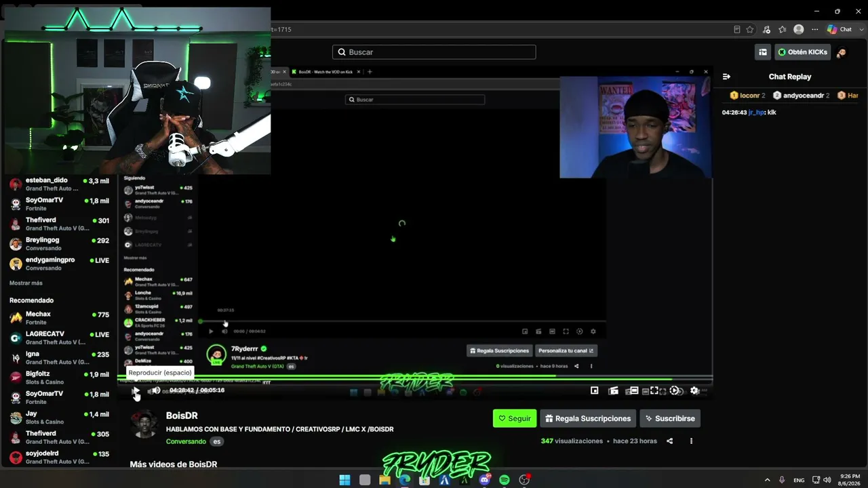The height and width of the screenshot is (488, 868).
Task: Add this page to favorites
Action: 750,29
